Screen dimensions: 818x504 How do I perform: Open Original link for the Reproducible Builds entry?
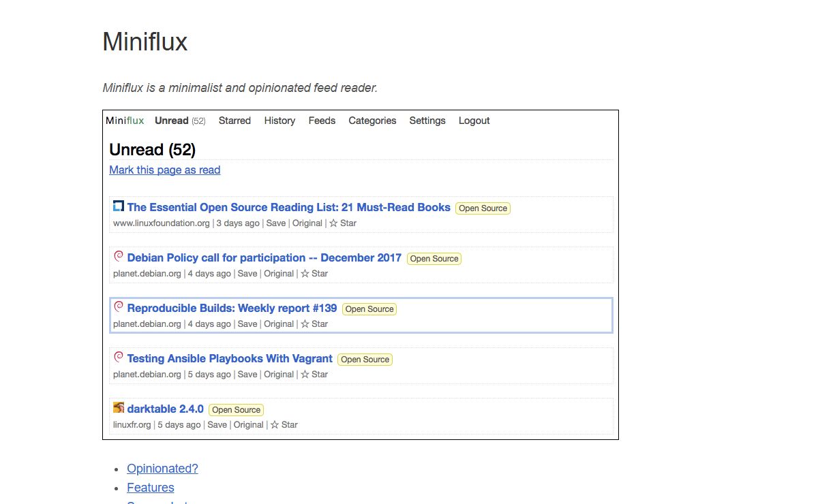(279, 324)
